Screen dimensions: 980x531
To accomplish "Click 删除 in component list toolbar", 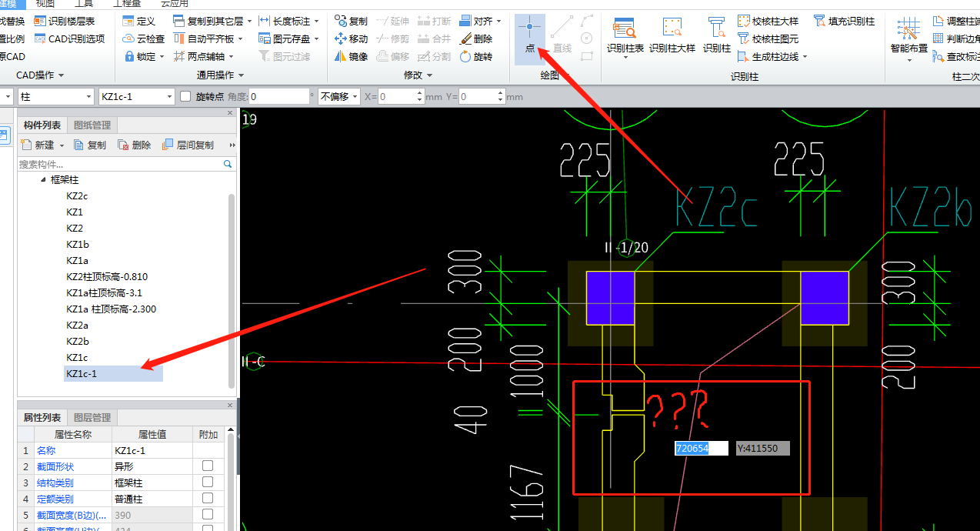I will pyautogui.click(x=135, y=145).
